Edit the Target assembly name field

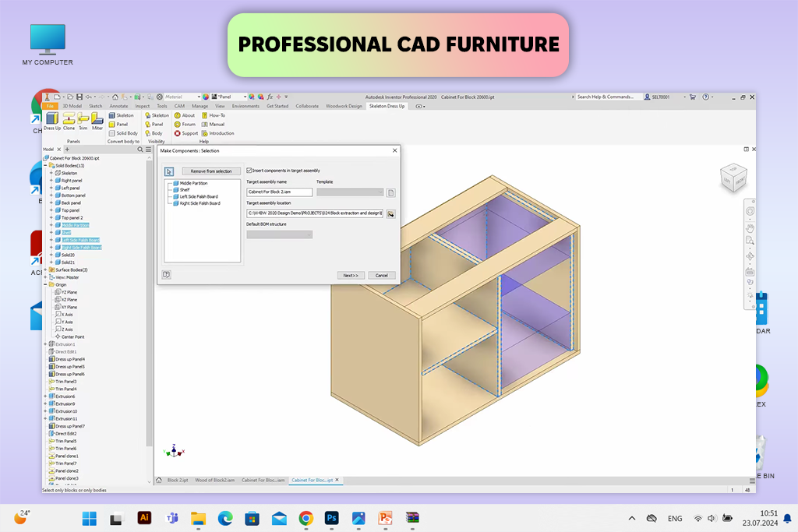point(280,192)
